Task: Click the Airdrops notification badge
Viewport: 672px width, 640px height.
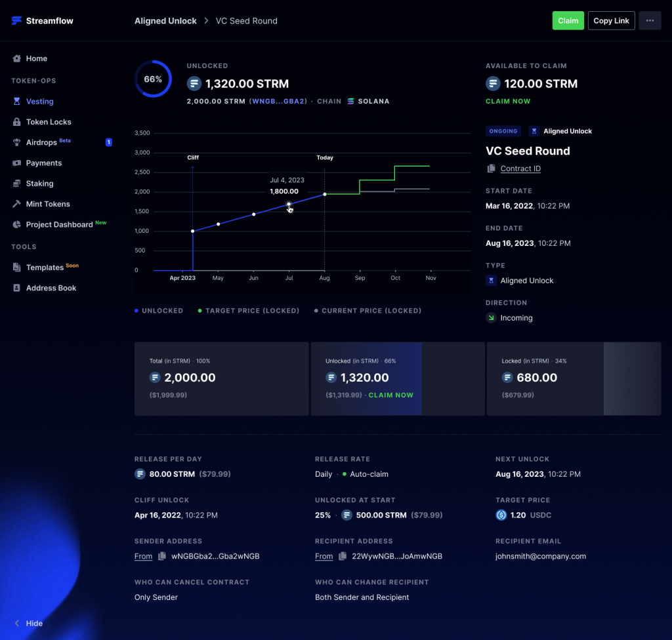Action: (x=109, y=142)
